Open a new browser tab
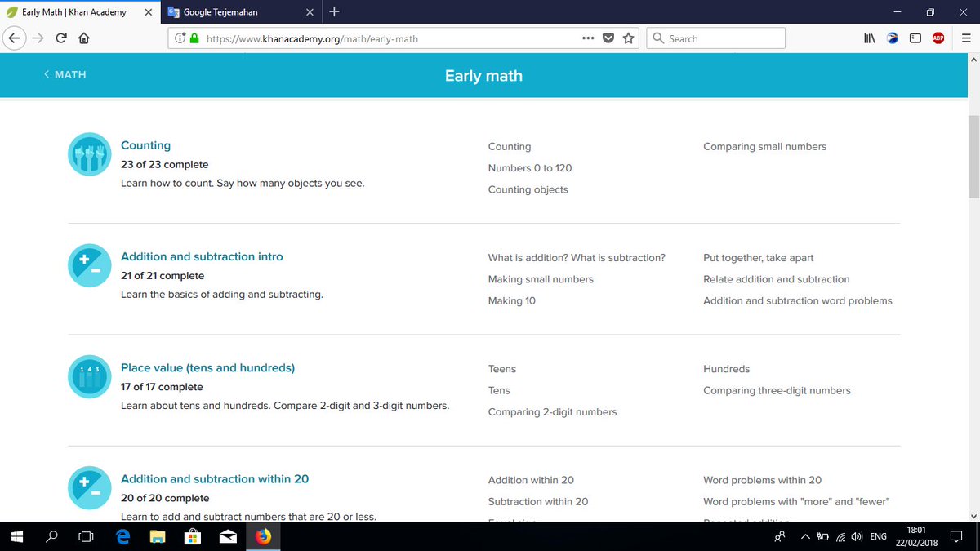This screenshot has width=980, height=551. pyautogui.click(x=334, y=11)
